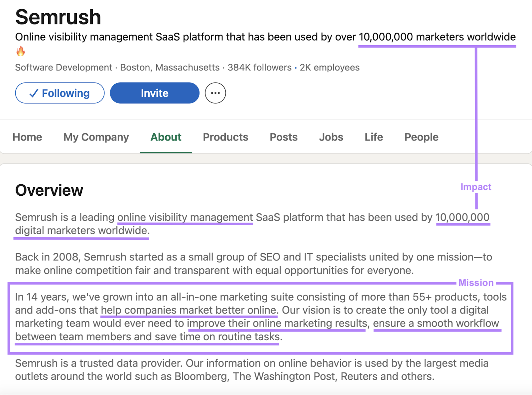Switch to the Home tab
The image size is (532, 395).
(27, 137)
